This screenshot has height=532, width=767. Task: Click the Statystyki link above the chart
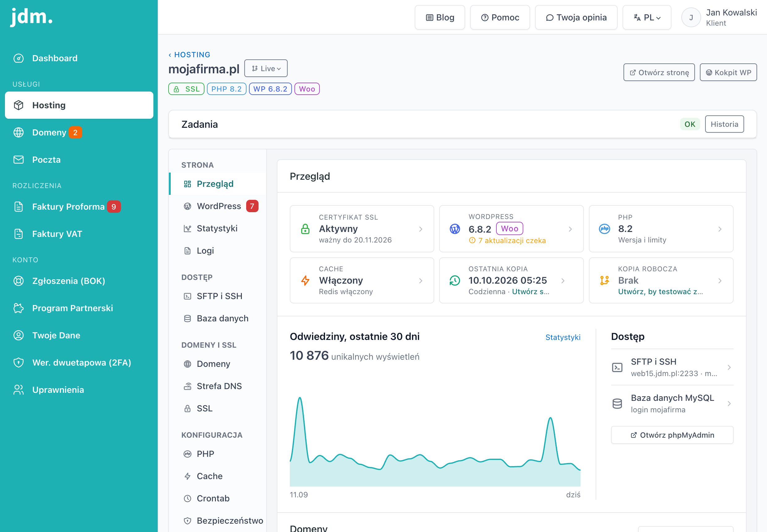pyautogui.click(x=563, y=337)
